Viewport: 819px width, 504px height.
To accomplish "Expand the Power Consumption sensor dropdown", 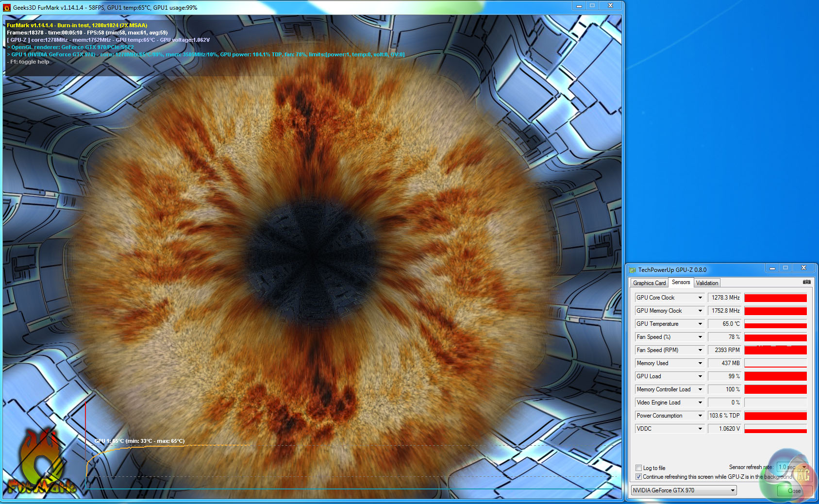I will click(x=700, y=416).
